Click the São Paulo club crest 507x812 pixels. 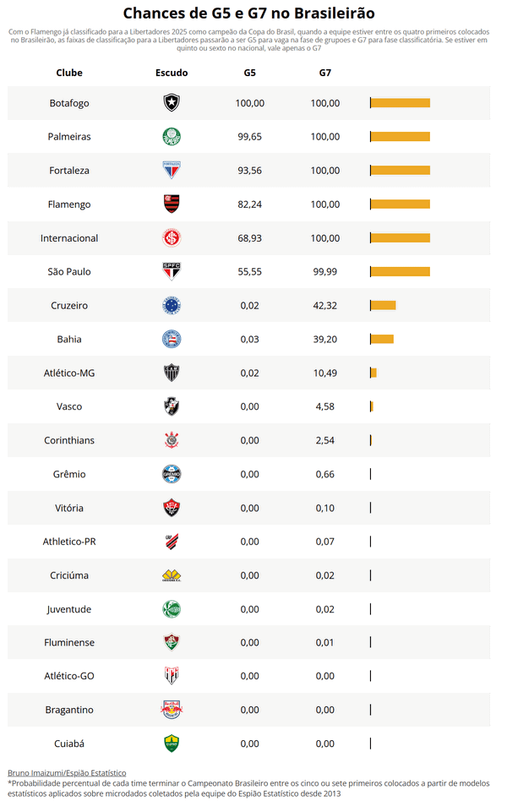[172, 272]
